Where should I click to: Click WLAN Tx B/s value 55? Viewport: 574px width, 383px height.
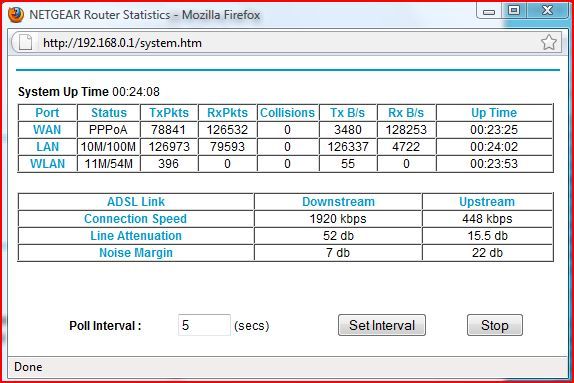coord(348,164)
